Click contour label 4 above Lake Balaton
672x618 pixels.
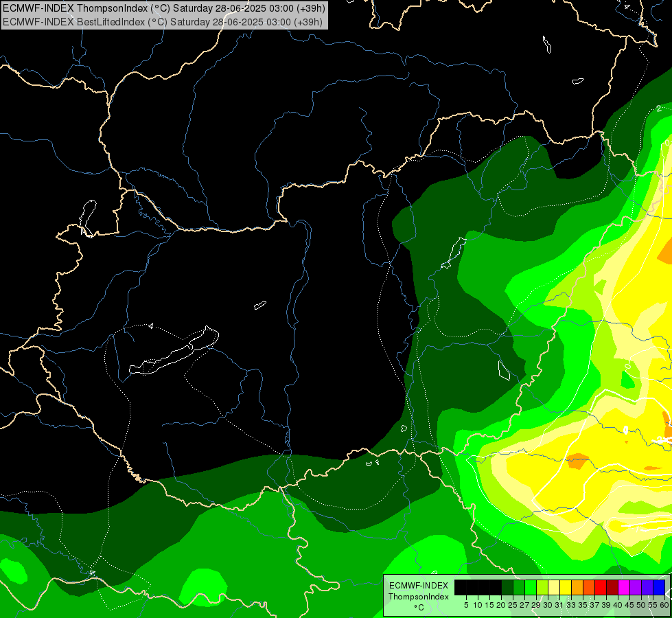[x=151, y=326]
